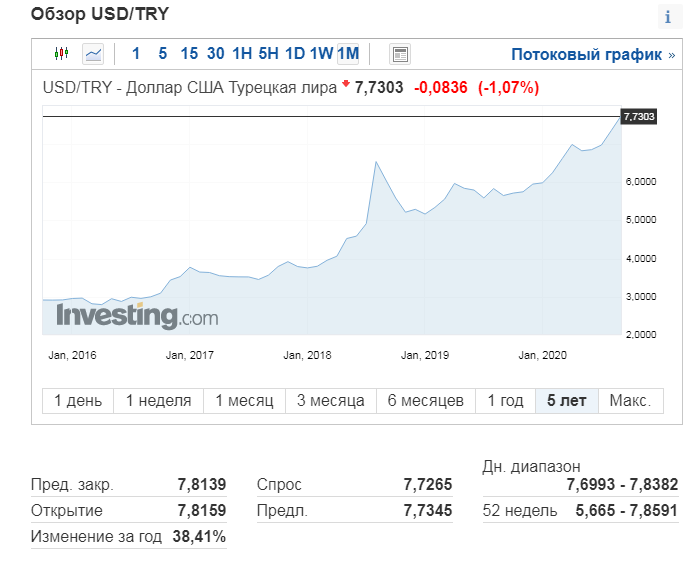The width and height of the screenshot is (691, 577).
Task: Open the Потоковый график link
Action: [593, 55]
